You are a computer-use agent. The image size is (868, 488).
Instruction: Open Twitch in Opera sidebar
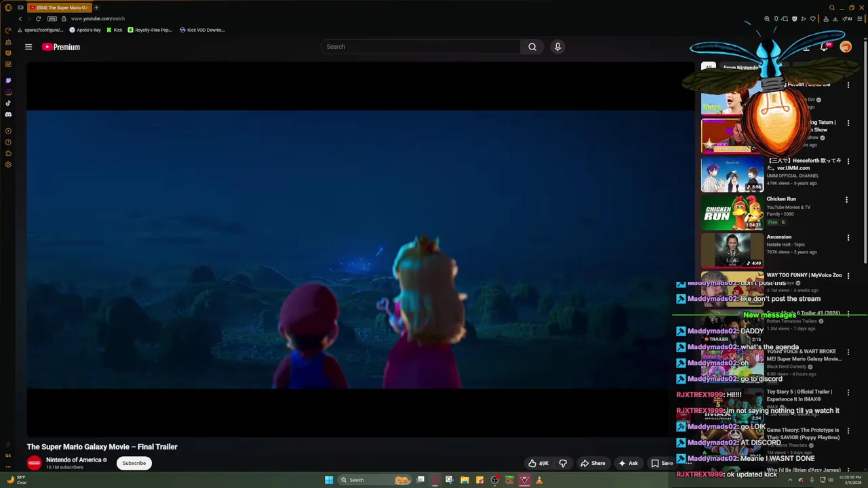coord(8,81)
